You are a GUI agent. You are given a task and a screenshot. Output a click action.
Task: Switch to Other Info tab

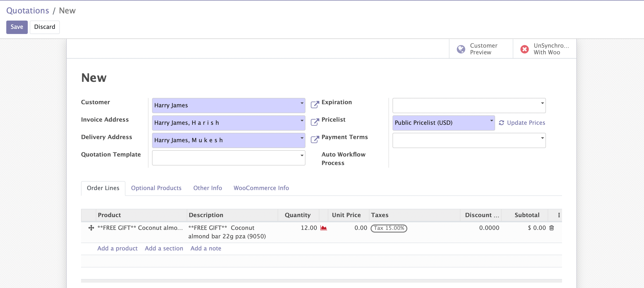[x=208, y=188]
